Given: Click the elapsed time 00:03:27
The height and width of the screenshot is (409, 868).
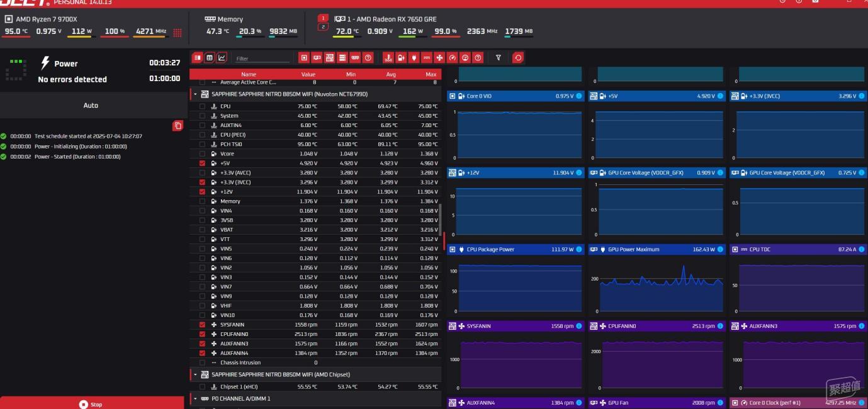Looking at the screenshot, I should click(x=165, y=63).
